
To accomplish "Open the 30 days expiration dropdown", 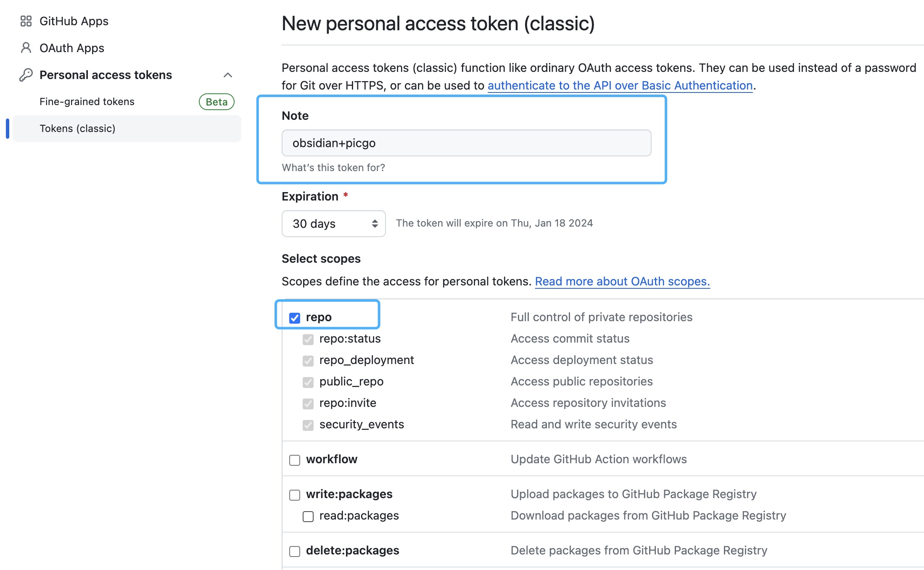I will coord(333,224).
